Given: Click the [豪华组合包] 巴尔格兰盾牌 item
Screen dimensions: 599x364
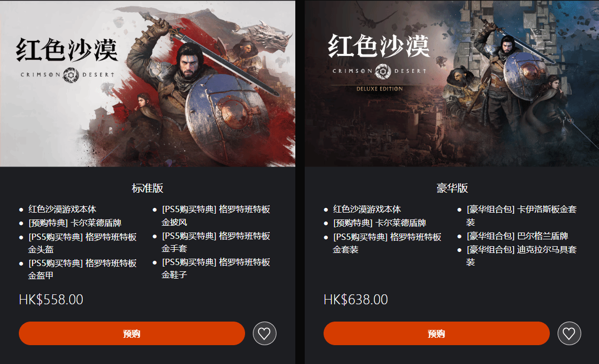Looking at the screenshot, I should [x=517, y=236].
